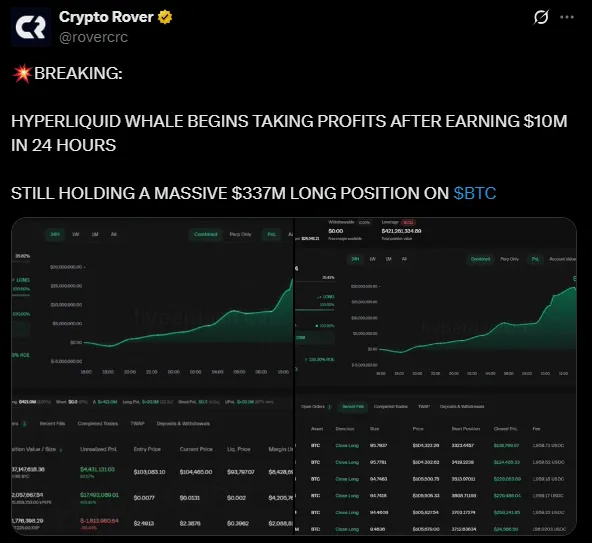Open the right recent-fills image

[436, 376]
